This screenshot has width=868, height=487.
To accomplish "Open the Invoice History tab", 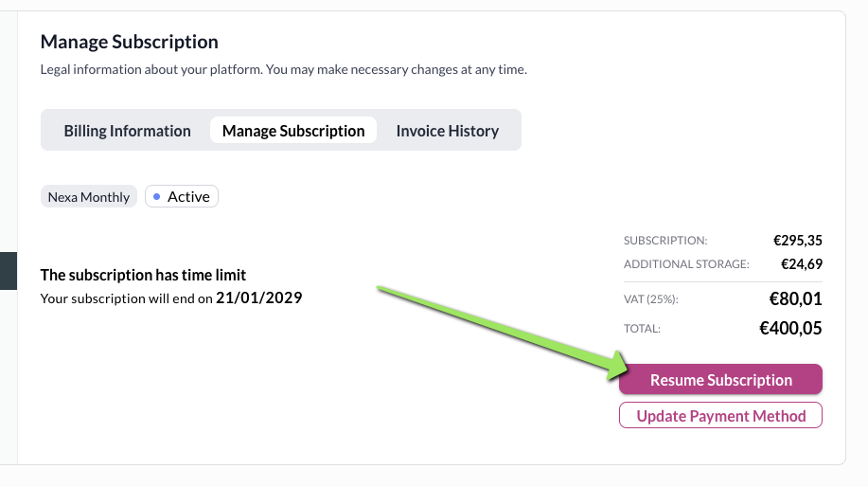I will pos(447,131).
